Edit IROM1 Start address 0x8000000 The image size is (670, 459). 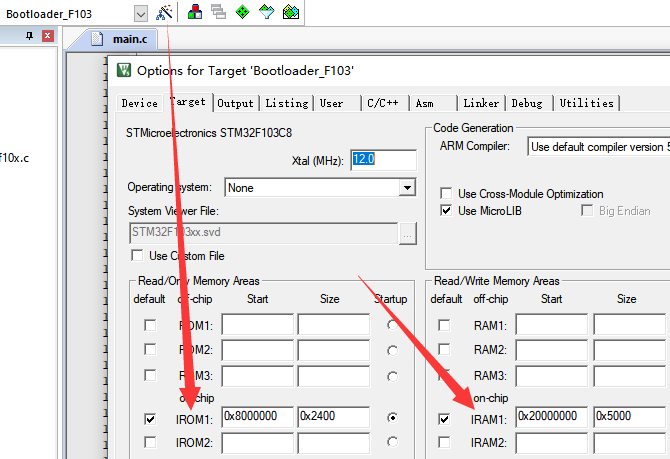258,417
